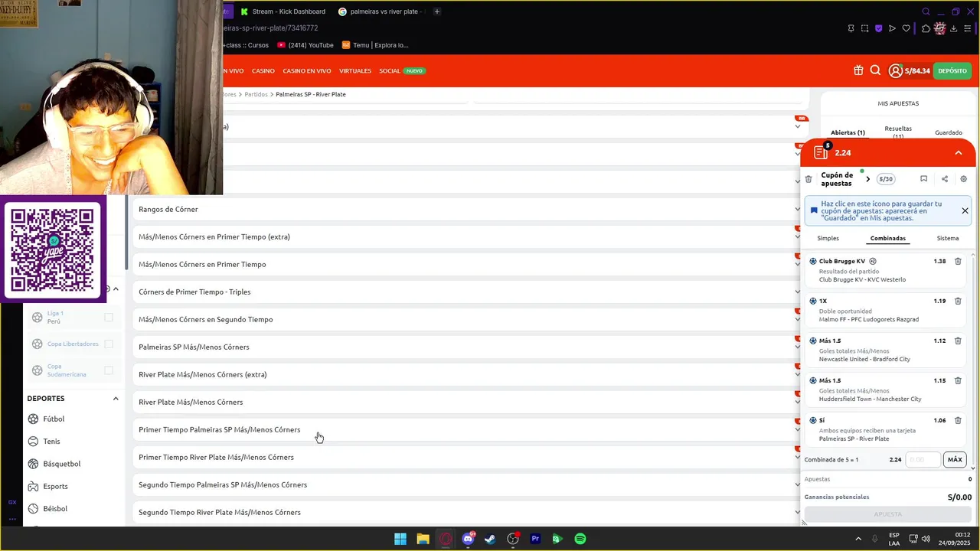This screenshot has width=980, height=551.
Task: Remove the Palmeiras SP card selection
Action: [958, 420]
